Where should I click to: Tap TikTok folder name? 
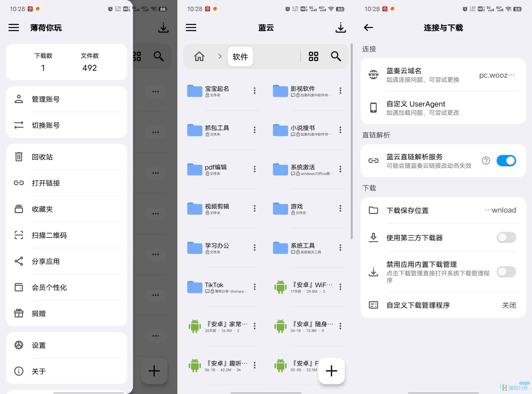coord(214,285)
